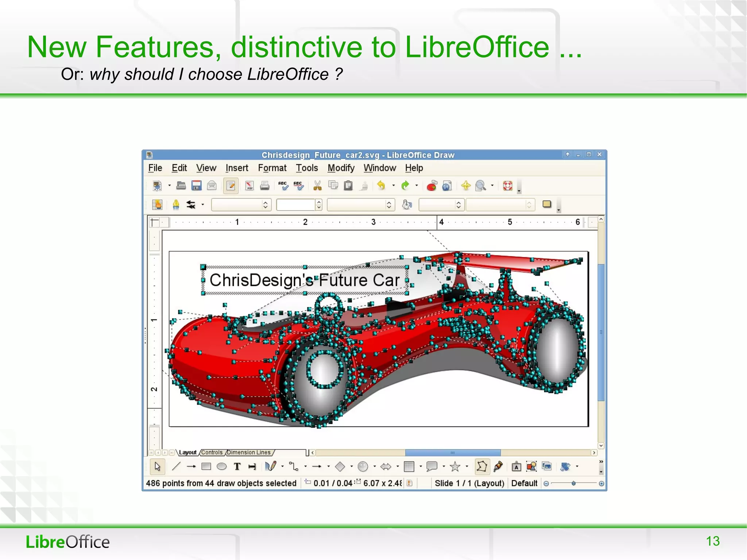The height and width of the screenshot is (560, 747).
Task: Select the plain Line tool
Action: tap(176, 466)
